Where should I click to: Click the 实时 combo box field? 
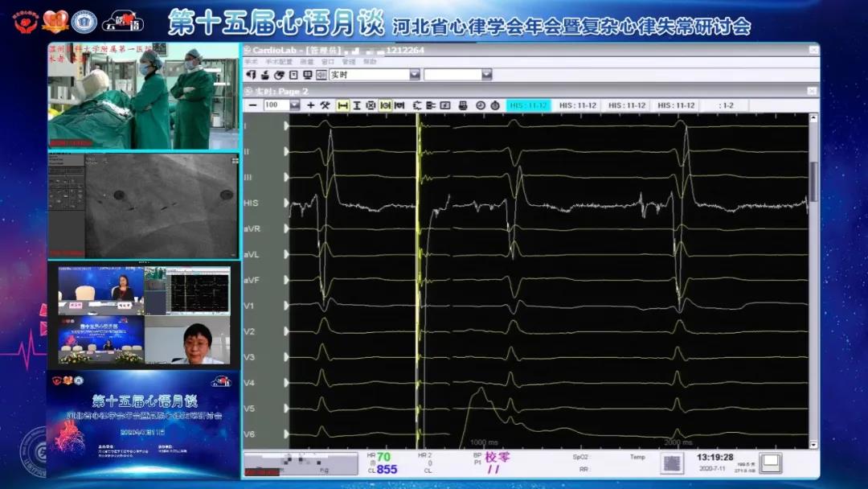click(375, 75)
